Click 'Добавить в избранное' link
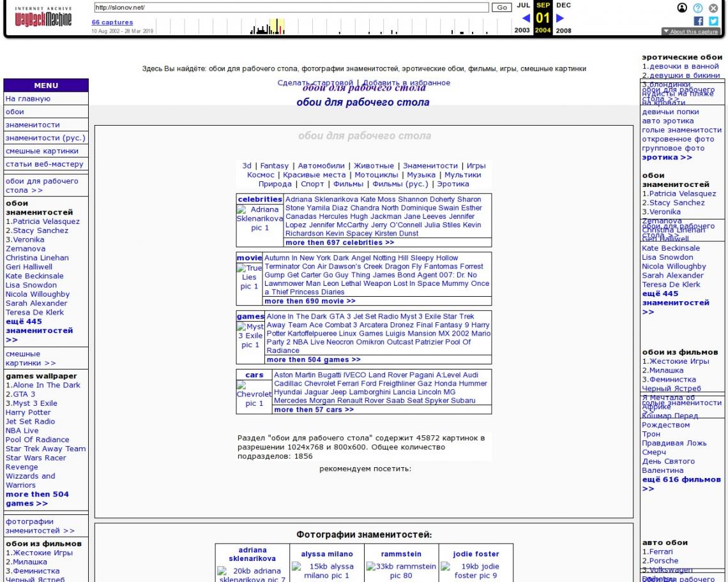Image resolution: width=728 pixels, height=582 pixels. pos(406,82)
